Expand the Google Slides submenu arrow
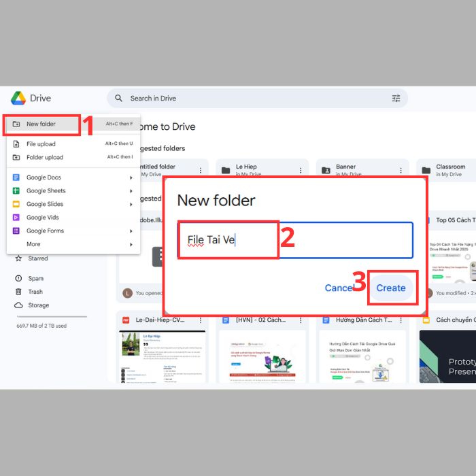The width and height of the screenshot is (476, 476). pyautogui.click(x=131, y=204)
